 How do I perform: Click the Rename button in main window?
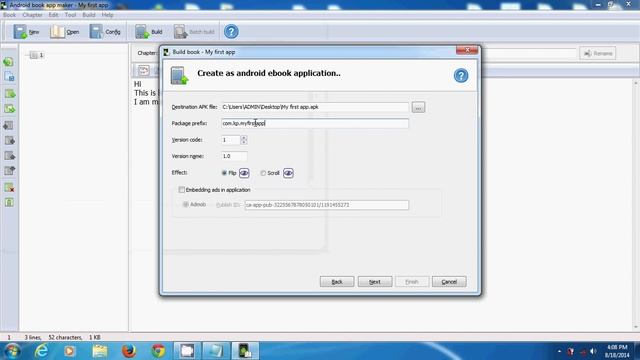click(598, 53)
